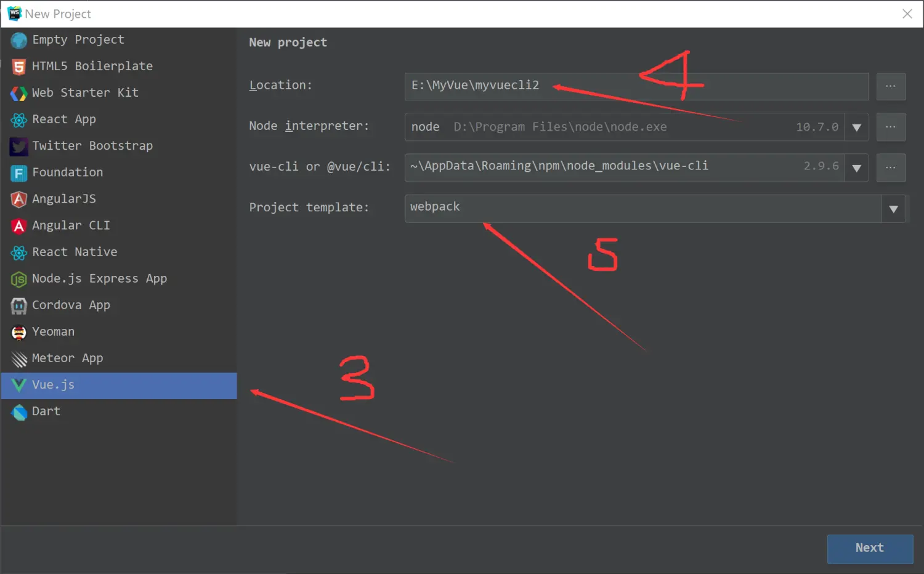Click the Web Starter Kit icon
Viewport: 924px width, 574px height.
19,93
